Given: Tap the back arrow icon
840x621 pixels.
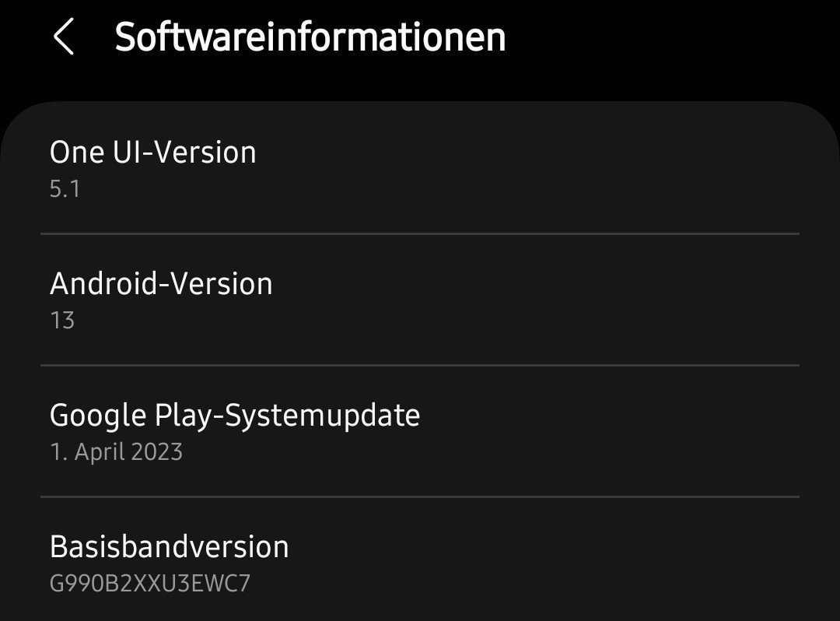Looking at the screenshot, I should pos(64,37).
